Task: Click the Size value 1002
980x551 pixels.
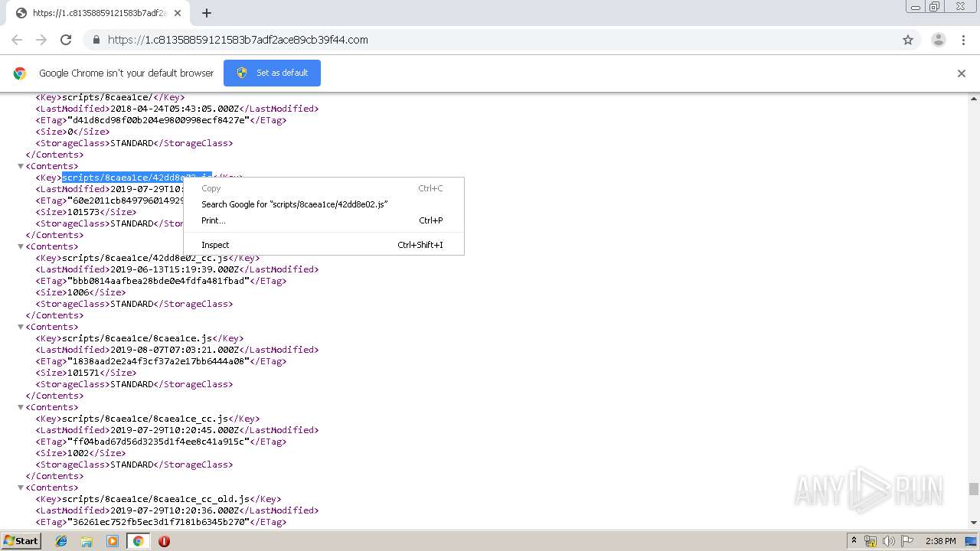Action: [78, 453]
